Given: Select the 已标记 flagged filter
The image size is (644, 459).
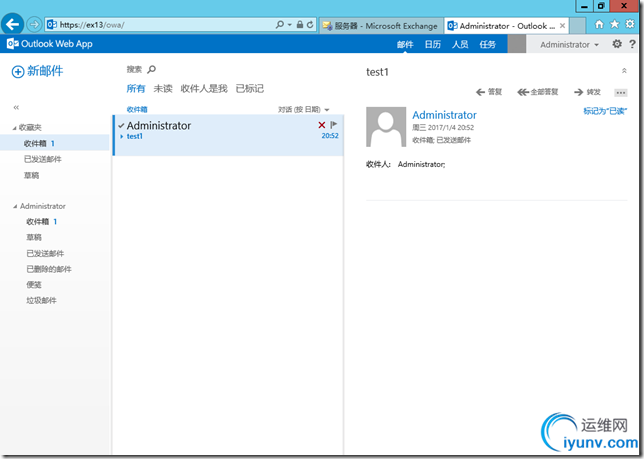Looking at the screenshot, I should [x=250, y=88].
